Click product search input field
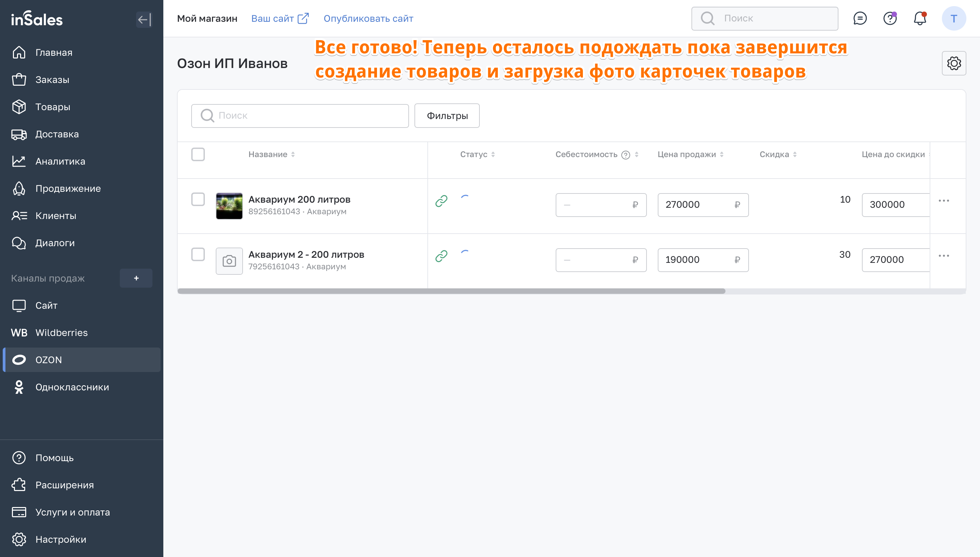 300,116
